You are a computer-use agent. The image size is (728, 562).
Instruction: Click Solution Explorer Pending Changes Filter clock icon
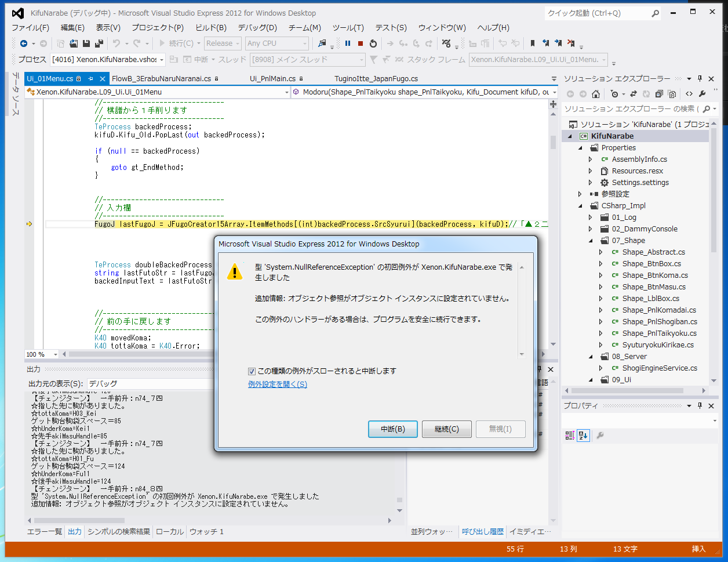pyautogui.click(x=614, y=93)
